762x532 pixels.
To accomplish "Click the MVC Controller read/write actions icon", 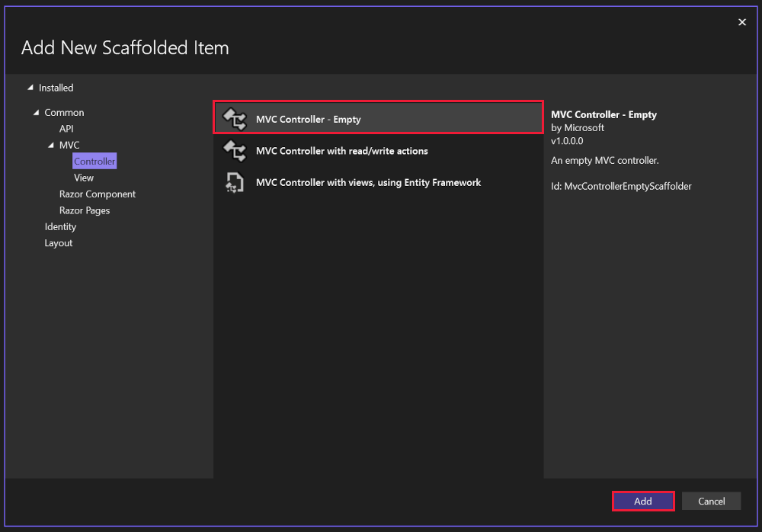I will click(234, 150).
